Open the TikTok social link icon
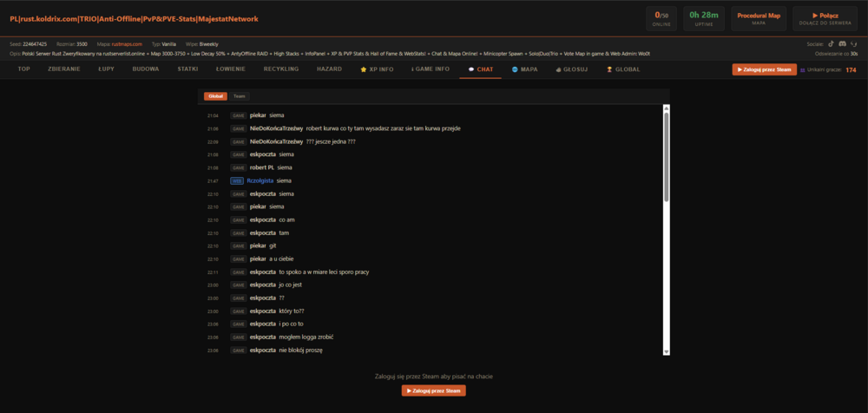868x413 pixels. pyautogui.click(x=831, y=43)
